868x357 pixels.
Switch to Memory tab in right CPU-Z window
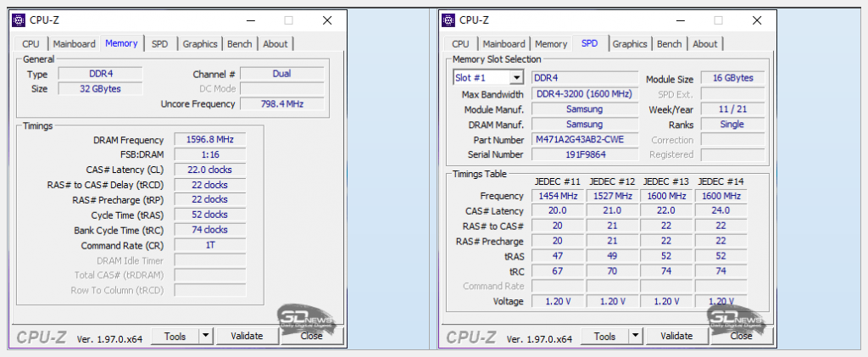click(x=551, y=44)
